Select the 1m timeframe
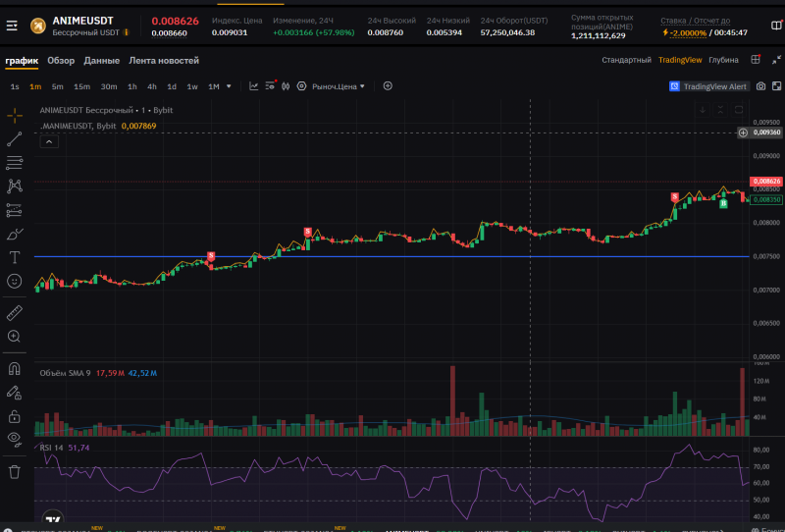Viewport: 785px width, 532px height. pos(35,86)
